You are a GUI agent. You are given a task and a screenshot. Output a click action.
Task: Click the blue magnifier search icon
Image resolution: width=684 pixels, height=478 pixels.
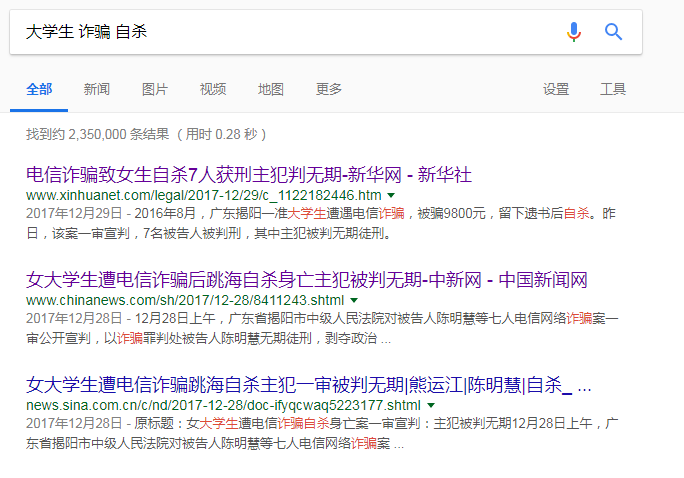pos(613,32)
